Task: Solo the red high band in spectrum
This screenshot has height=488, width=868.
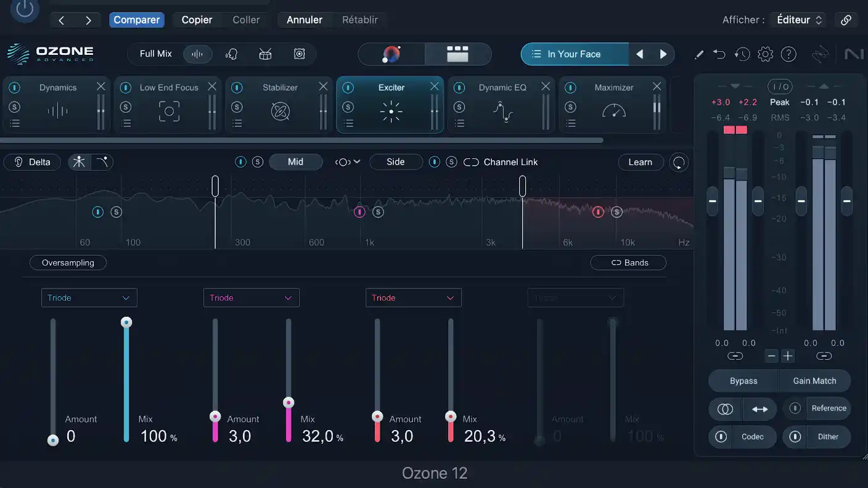Action: pyautogui.click(x=616, y=212)
